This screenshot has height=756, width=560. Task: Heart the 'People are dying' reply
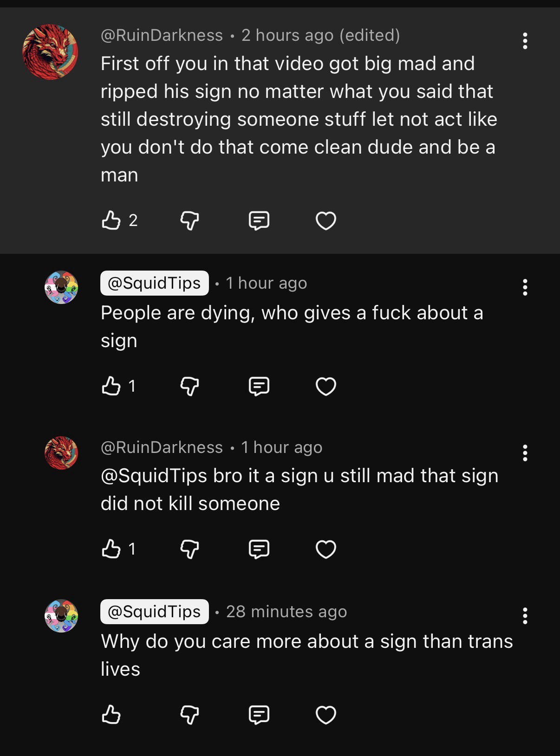(326, 386)
